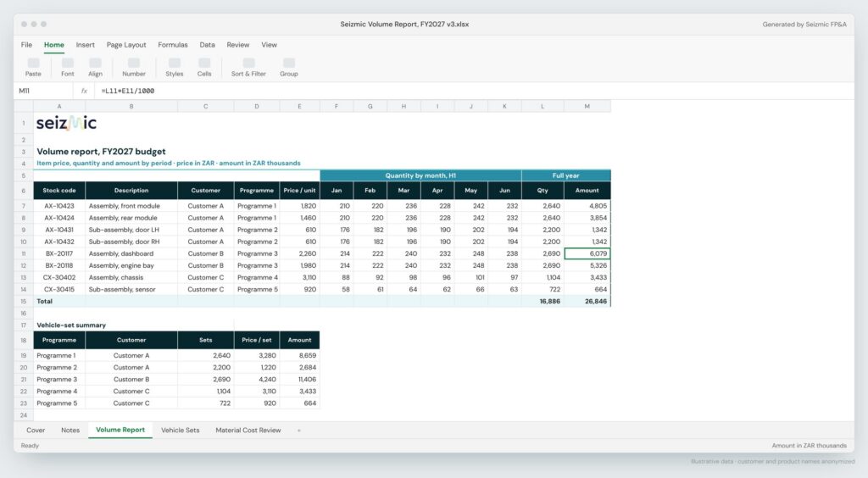
Task: Switch to the Cover sheet tab
Action: 36,431
